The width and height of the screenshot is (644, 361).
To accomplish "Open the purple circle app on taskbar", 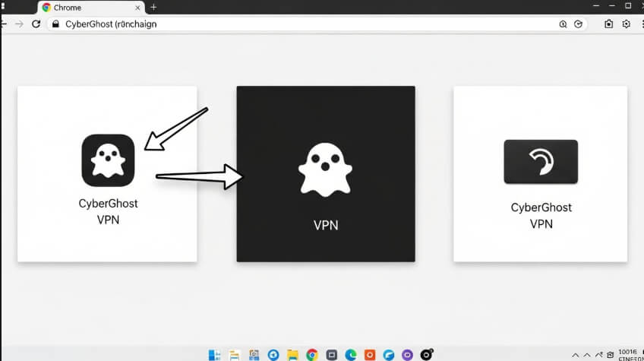I will click(407, 355).
